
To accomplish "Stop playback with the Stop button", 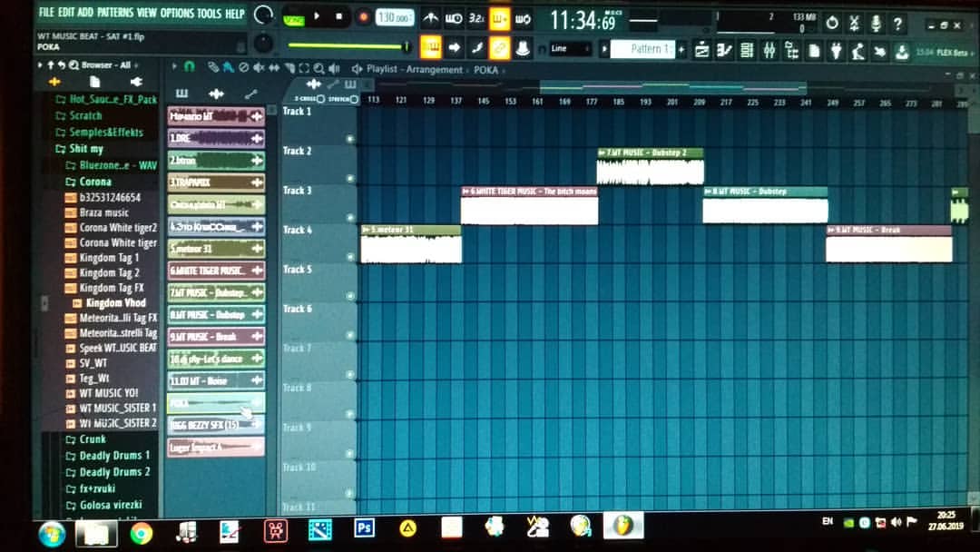I will (338, 17).
